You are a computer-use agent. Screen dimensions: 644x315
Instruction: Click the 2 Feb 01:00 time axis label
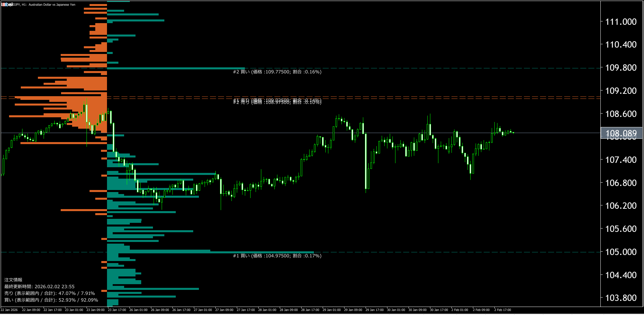click(x=460, y=310)
